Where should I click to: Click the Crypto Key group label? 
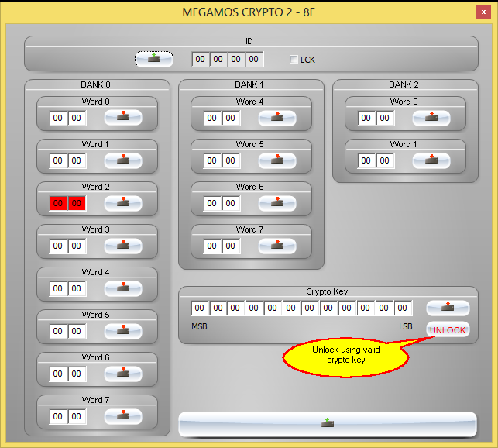327,291
